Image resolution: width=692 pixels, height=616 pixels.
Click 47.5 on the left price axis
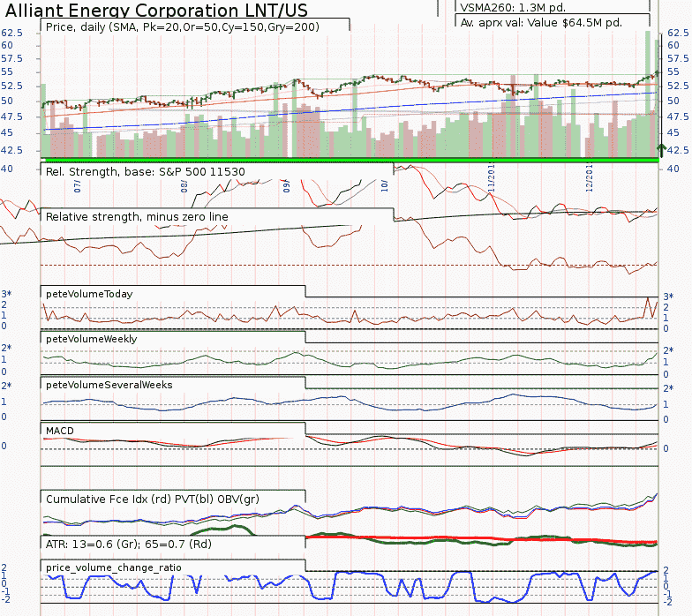point(12,116)
